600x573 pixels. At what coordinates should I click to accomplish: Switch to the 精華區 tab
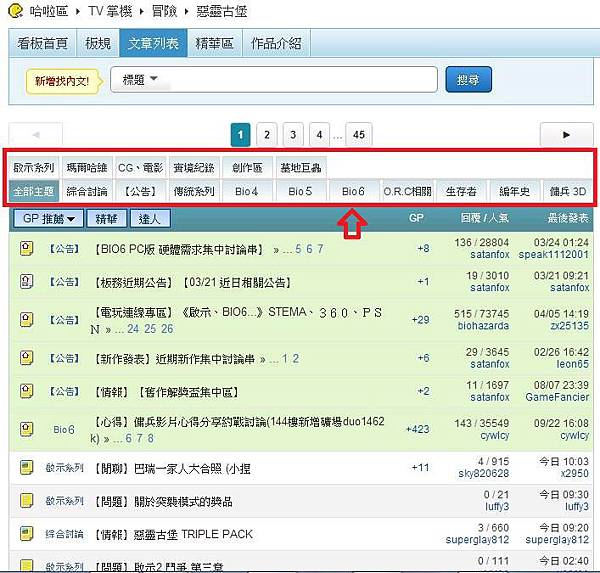point(215,44)
